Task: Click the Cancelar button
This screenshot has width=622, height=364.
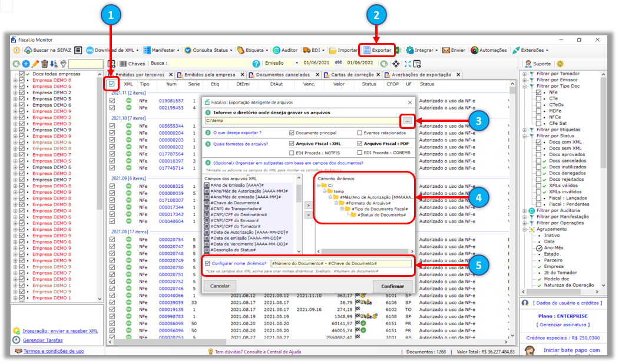Action: coord(220,286)
